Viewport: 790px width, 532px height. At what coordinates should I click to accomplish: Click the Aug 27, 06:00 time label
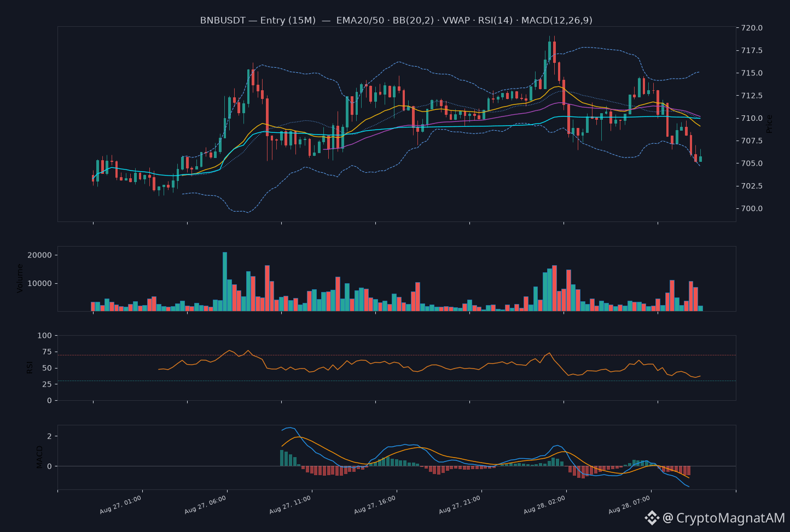coord(205,505)
